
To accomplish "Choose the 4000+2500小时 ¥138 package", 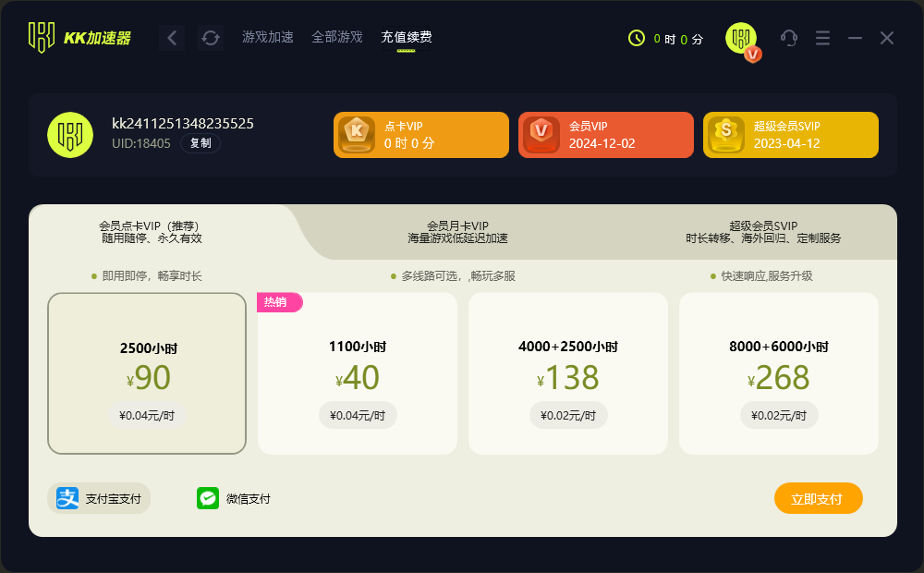I will pos(568,373).
